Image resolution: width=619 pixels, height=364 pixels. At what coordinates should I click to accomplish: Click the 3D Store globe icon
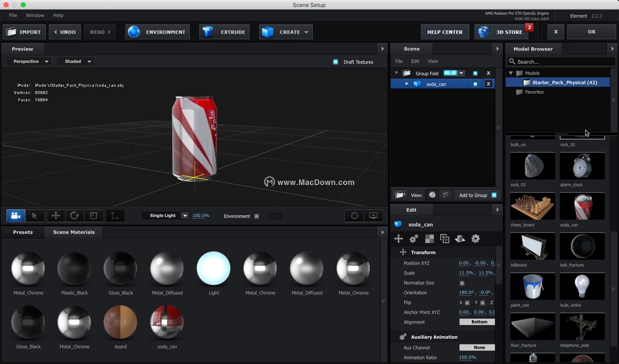point(483,32)
